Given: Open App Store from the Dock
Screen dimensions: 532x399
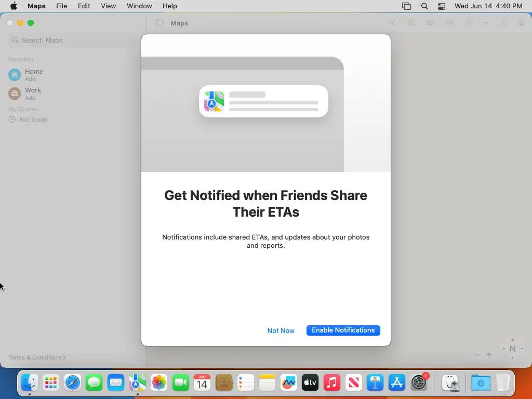Looking at the screenshot, I should [x=396, y=383].
